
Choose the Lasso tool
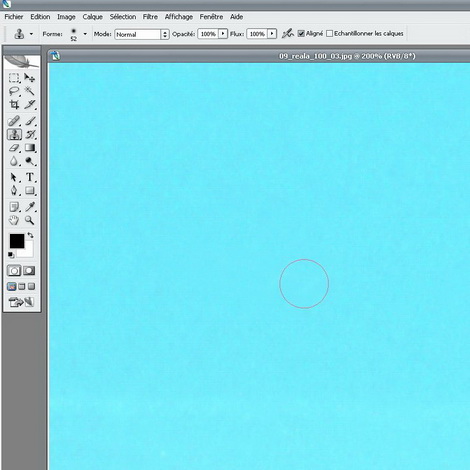14,91
